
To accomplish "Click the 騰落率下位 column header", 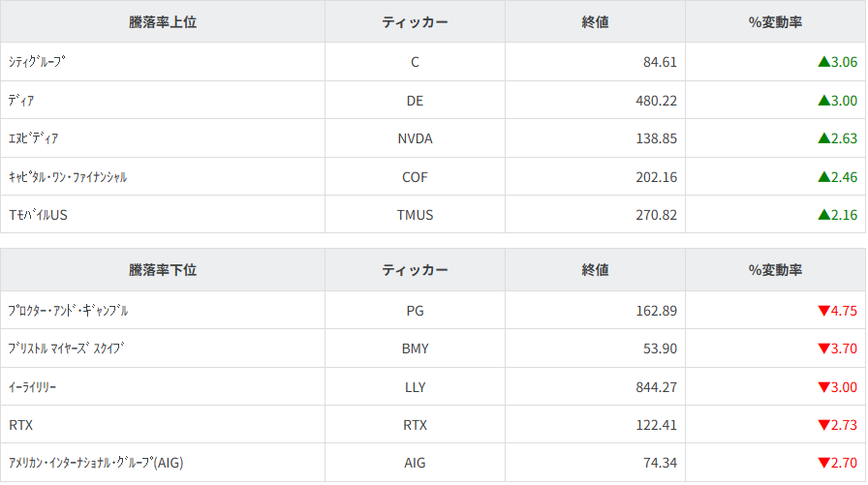I will pos(162,270).
